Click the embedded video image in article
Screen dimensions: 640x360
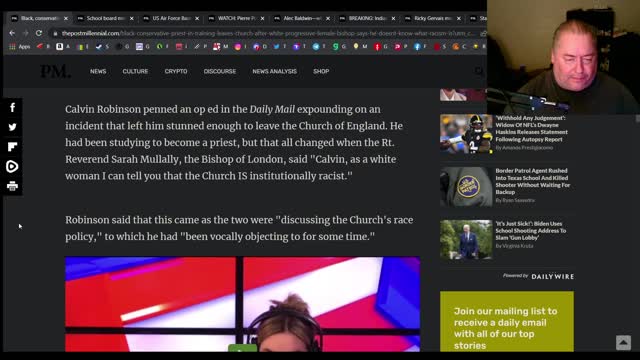(x=242, y=304)
